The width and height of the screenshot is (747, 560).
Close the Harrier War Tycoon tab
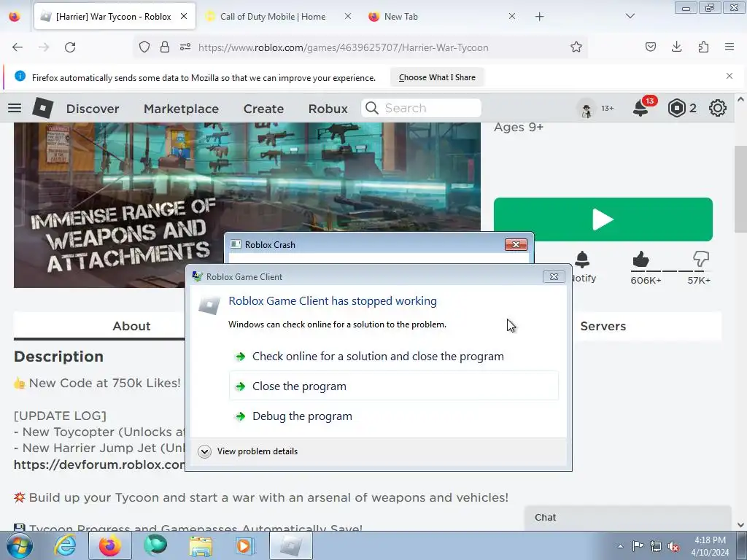(184, 16)
